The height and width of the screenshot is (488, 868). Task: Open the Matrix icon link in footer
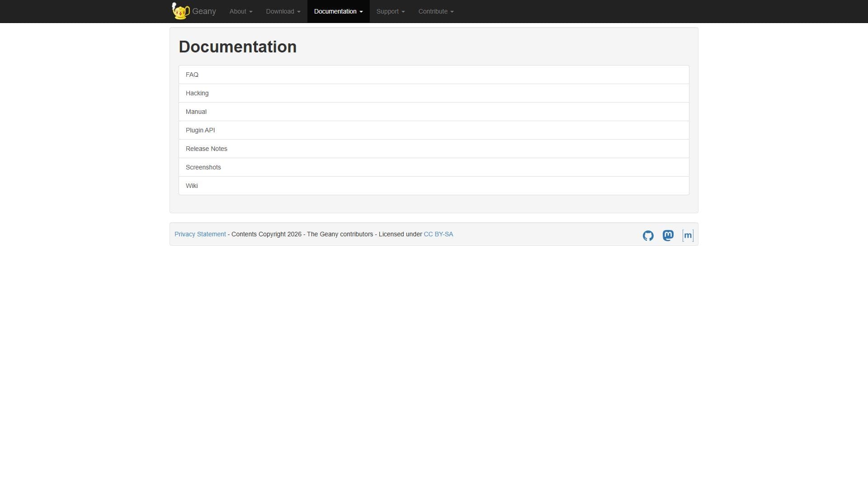coord(688,235)
